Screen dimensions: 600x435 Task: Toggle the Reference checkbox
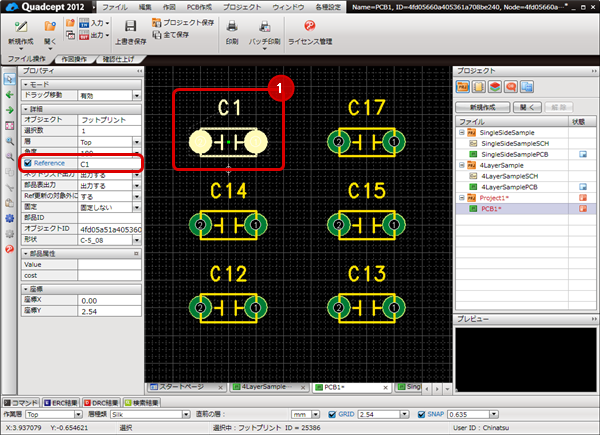pos(28,163)
